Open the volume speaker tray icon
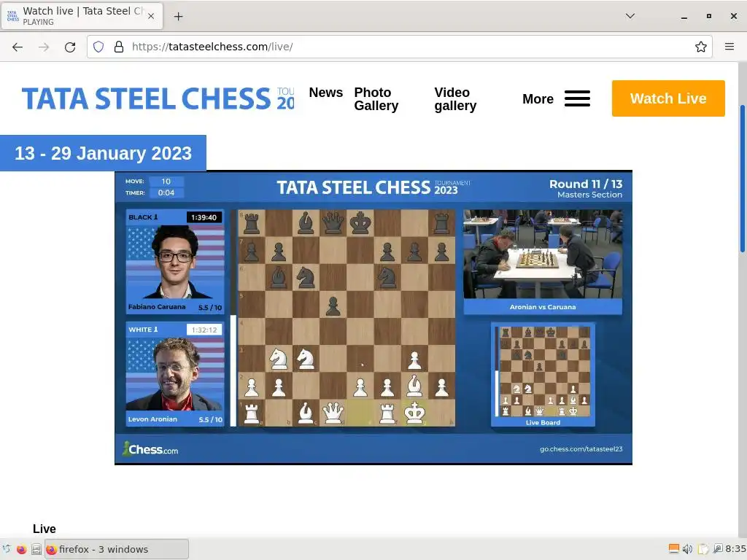The image size is (747, 560). click(x=687, y=549)
